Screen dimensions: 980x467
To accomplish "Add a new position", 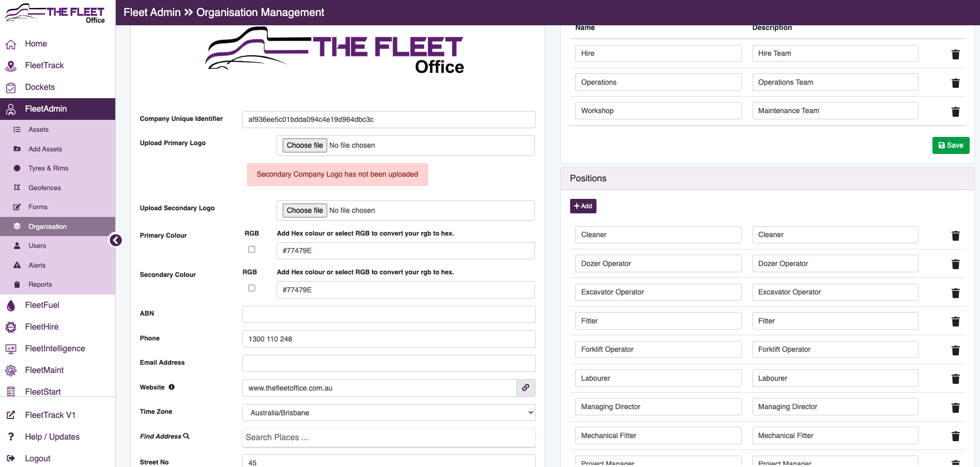I will tap(583, 206).
